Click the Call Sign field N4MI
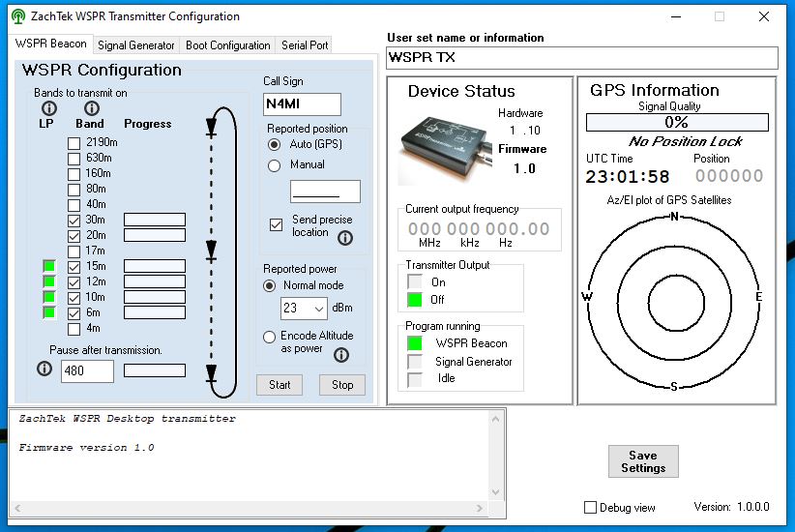The image size is (795, 532). (302, 104)
